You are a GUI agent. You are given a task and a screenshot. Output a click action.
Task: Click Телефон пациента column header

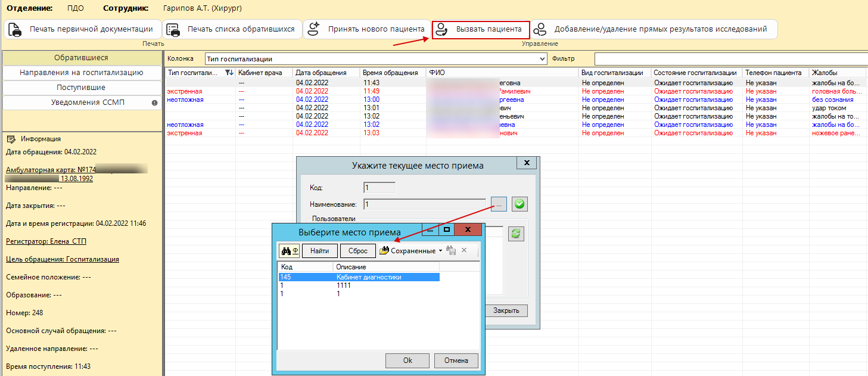point(776,73)
